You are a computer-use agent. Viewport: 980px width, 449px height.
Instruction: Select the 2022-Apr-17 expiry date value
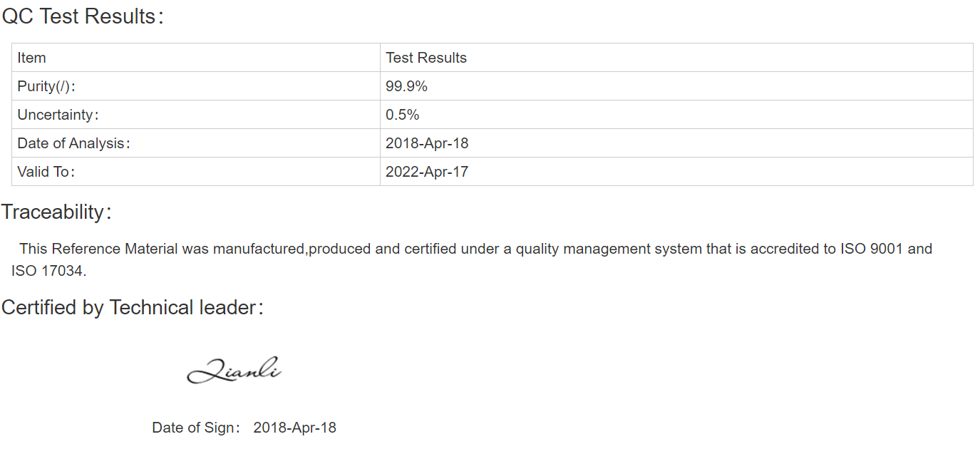pos(427,172)
